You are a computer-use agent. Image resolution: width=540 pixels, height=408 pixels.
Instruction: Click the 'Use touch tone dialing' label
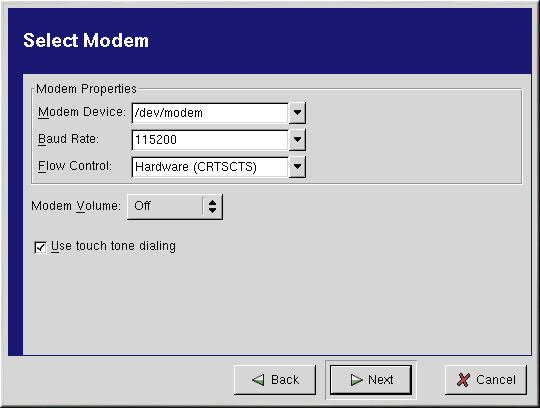pos(113,246)
